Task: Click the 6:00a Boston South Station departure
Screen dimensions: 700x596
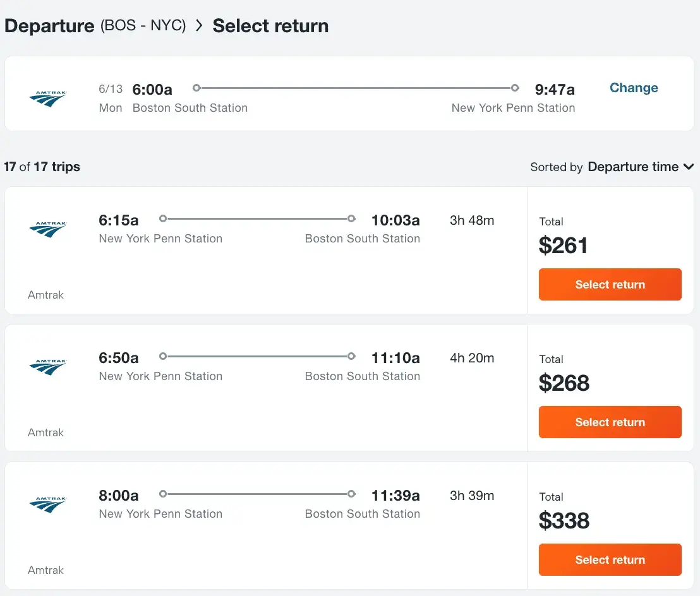Action: 190,98
